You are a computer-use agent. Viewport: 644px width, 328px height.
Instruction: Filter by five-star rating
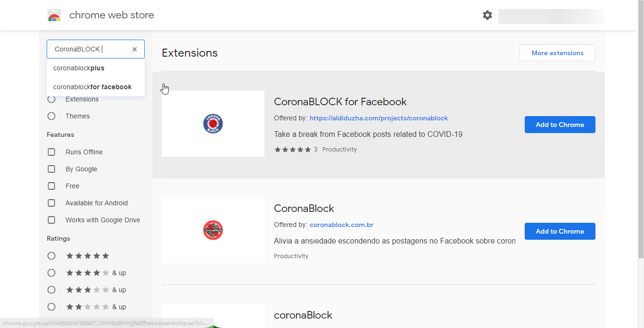(51, 256)
